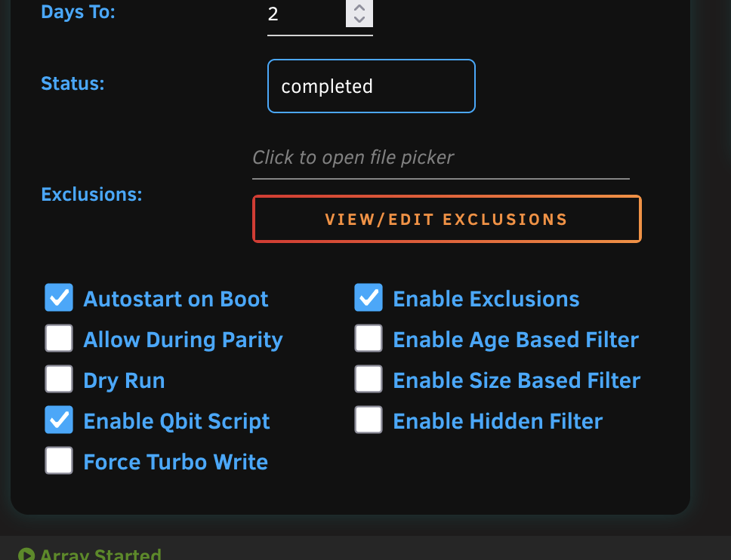This screenshot has height=560, width=731.
Task: Click the Array Started play icon
Action: 26,555
